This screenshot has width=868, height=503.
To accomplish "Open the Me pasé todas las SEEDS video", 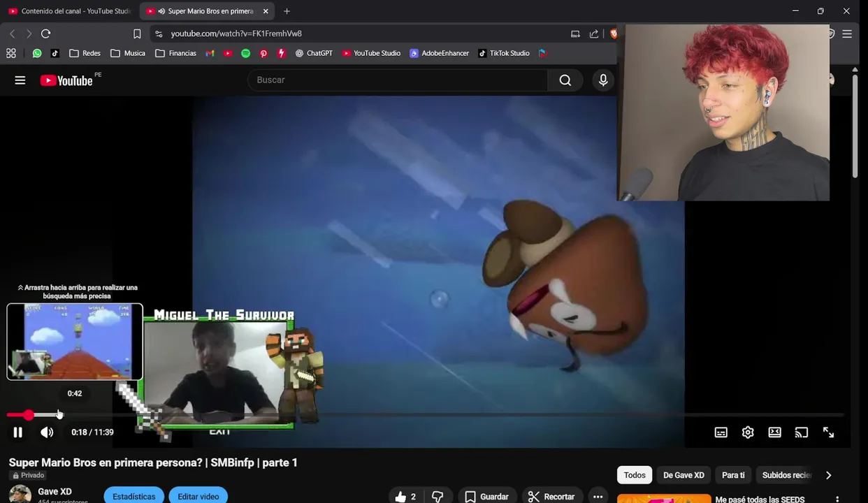I will pos(760,500).
